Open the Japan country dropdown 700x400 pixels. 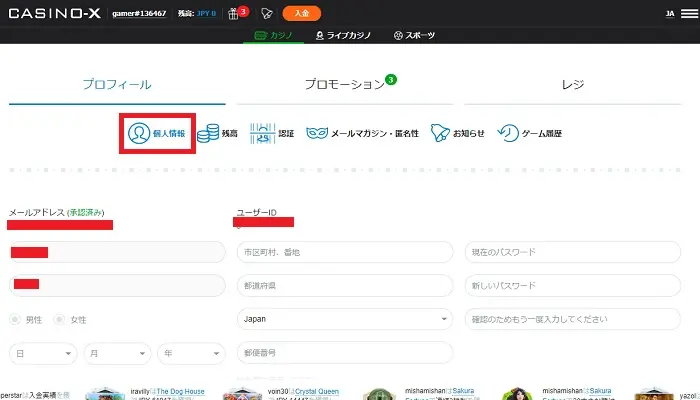tap(344, 319)
